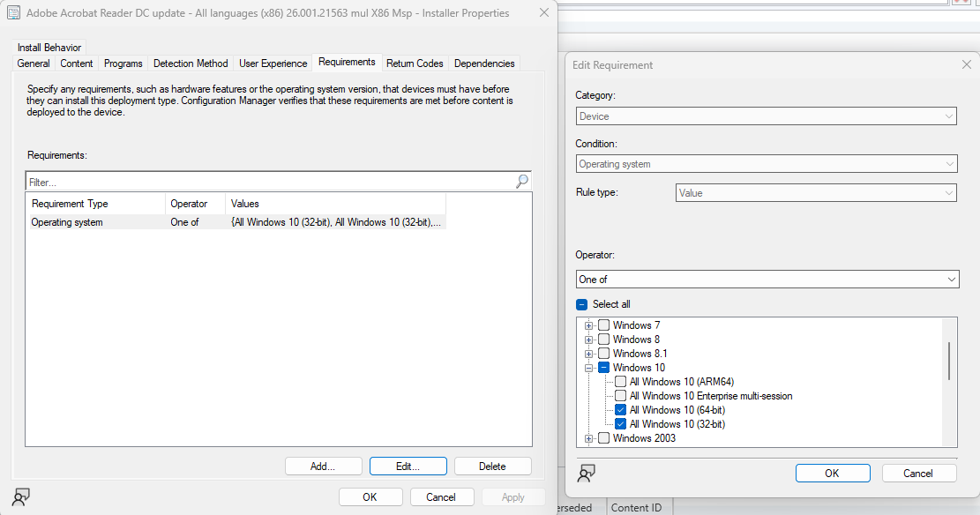
Task: Click Cancel in Installer Properties window
Action: coord(441,496)
